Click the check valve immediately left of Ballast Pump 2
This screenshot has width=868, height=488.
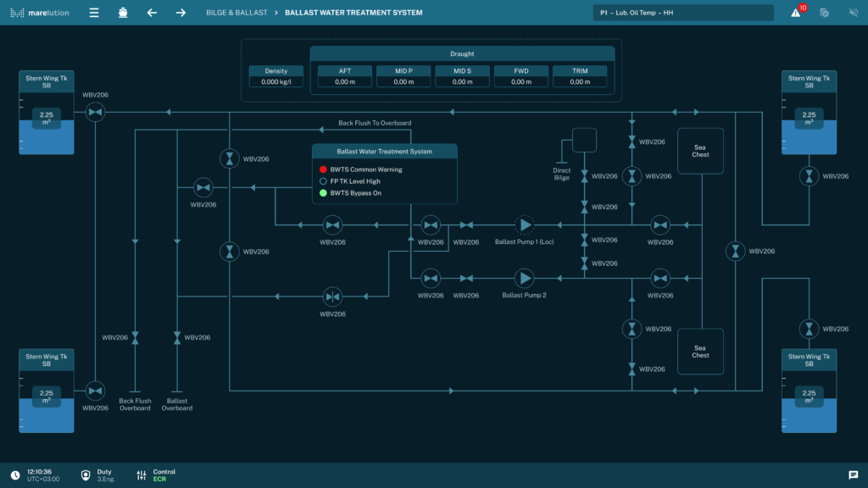[x=467, y=278]
